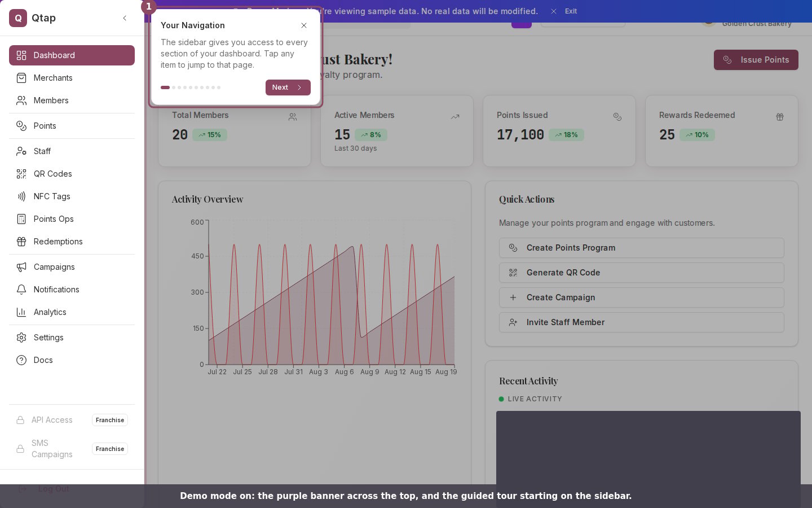Open QR Codes via its QR icon
The width and height of the screenshot is (812, 508).
click(x=21, y=174)
